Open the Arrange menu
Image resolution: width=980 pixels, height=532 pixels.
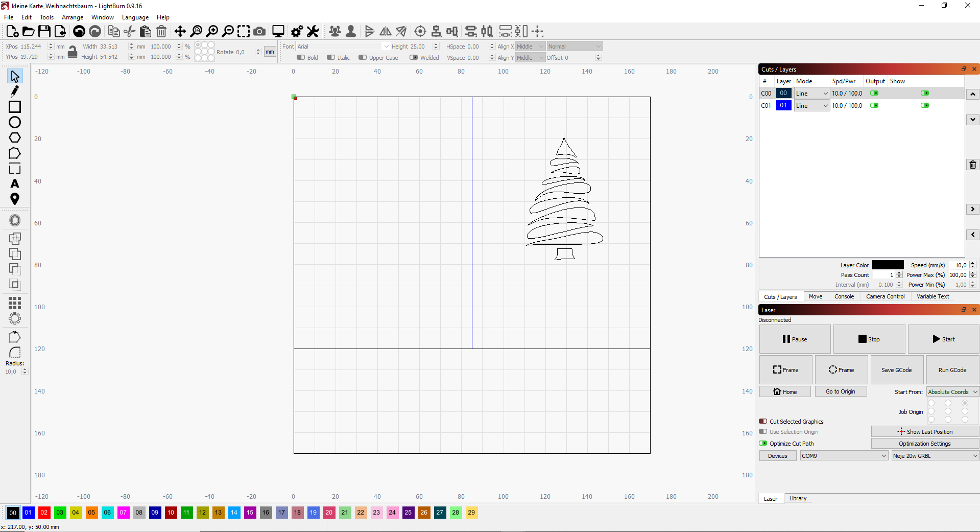[x=72, y=17]
